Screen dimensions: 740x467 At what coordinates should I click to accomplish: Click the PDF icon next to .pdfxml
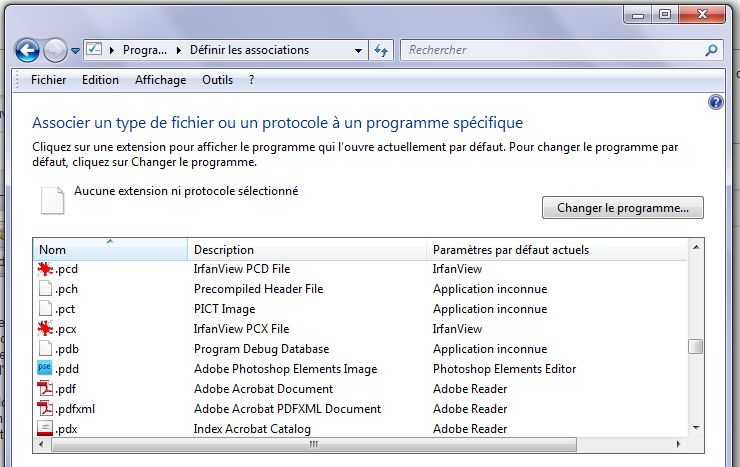click(44, 409)
